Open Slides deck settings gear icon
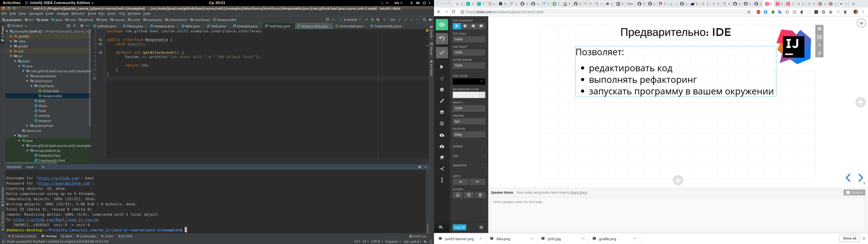Image resolution: width=868 pixels, height=244 pixels. click(442, 90)
